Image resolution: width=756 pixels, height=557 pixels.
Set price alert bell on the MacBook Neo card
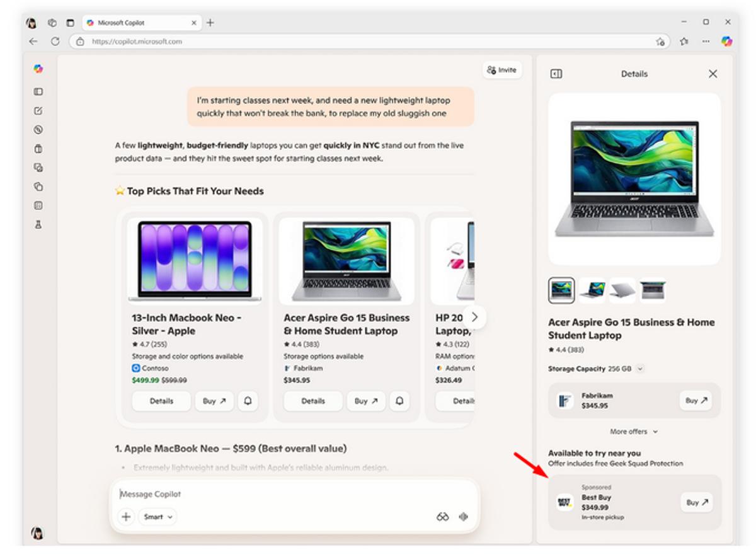tap(248, 401)
